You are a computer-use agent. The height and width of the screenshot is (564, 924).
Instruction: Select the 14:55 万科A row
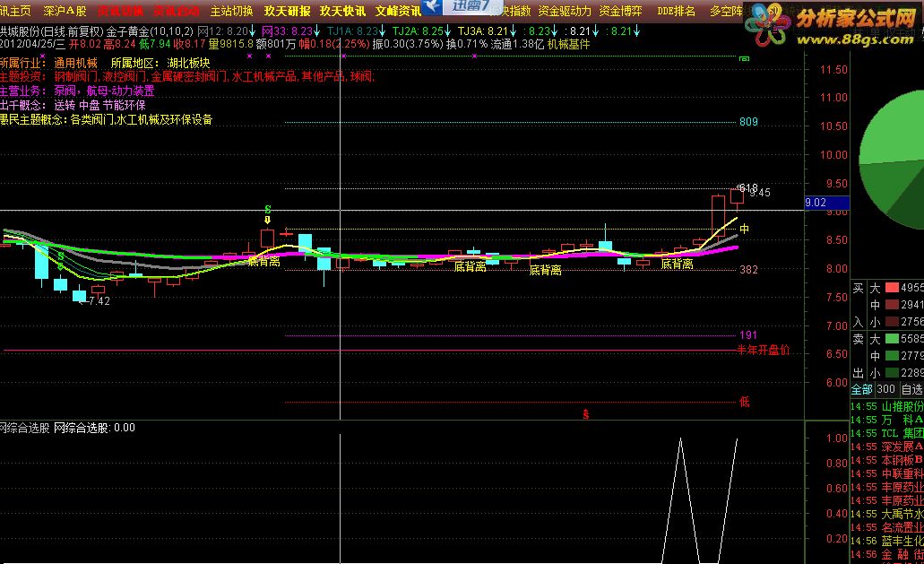tap(887, 421)
